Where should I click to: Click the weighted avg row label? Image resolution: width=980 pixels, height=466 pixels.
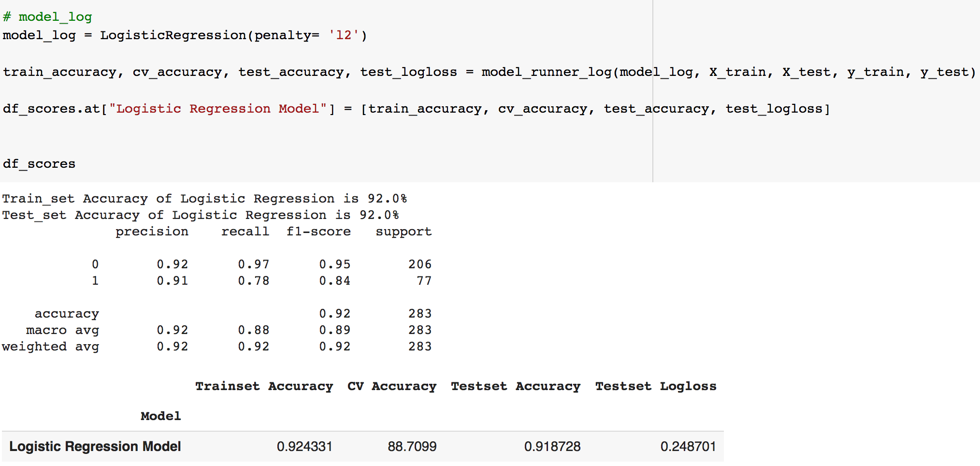pos(50,347)
